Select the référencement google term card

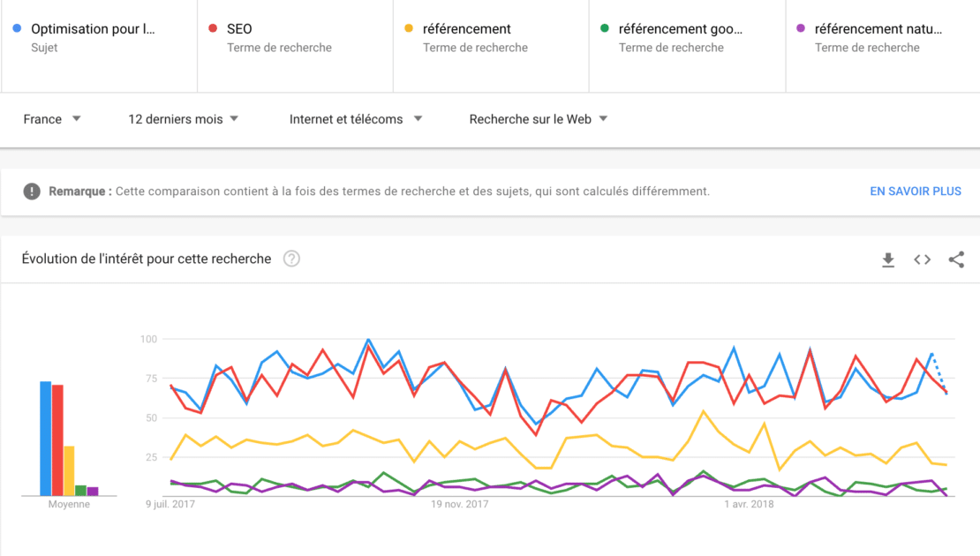(x=687, y=45)
